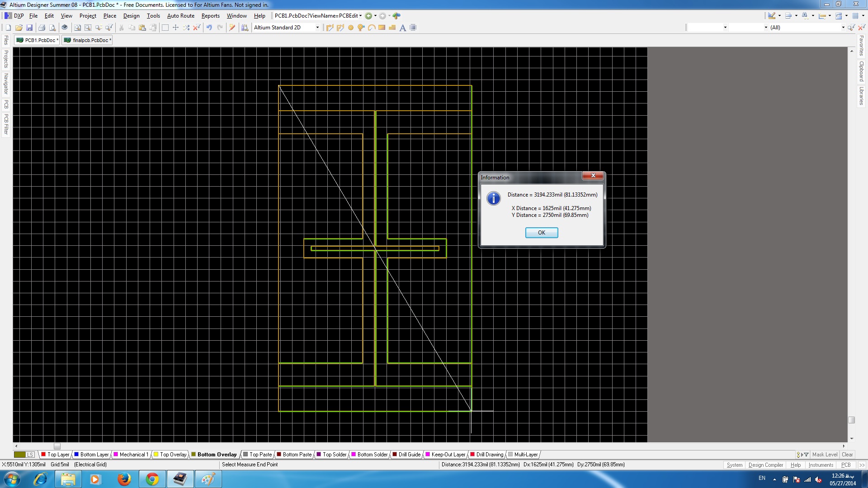Viewport: 868px width, 488px height.
Task: Click the Place Via icon
Action: click(x=361, y=28)
